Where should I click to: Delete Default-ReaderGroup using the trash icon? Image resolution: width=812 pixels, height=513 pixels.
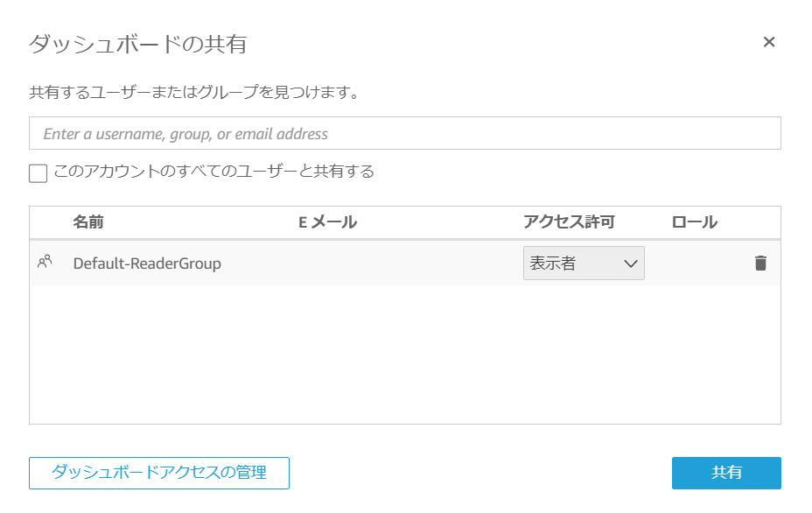pyautogui.click(x=760, y=263)
